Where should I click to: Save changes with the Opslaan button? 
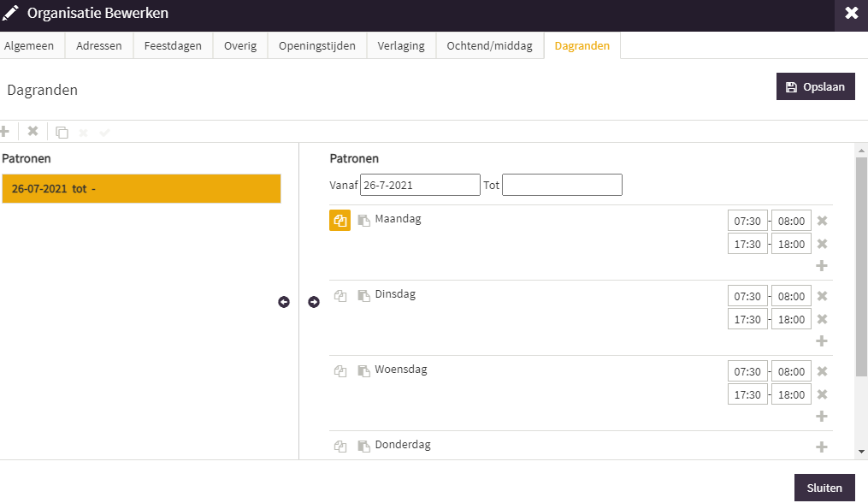[816, 86]
